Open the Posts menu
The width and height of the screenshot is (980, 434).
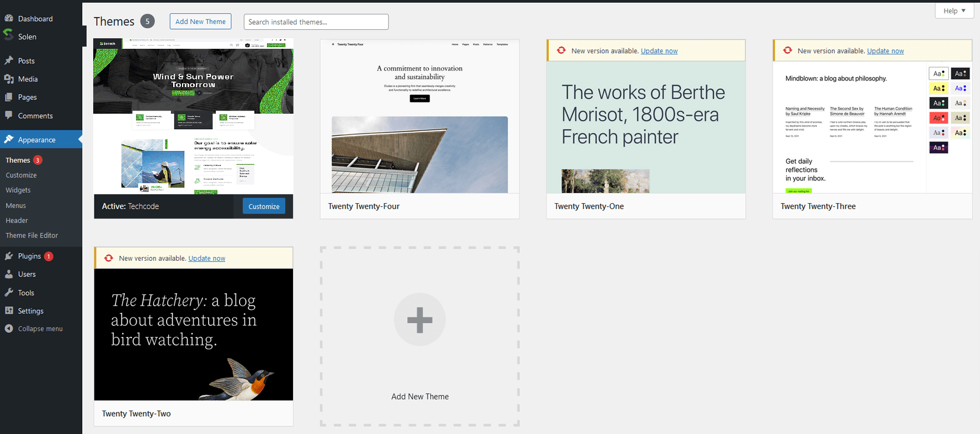click(26, 60)
